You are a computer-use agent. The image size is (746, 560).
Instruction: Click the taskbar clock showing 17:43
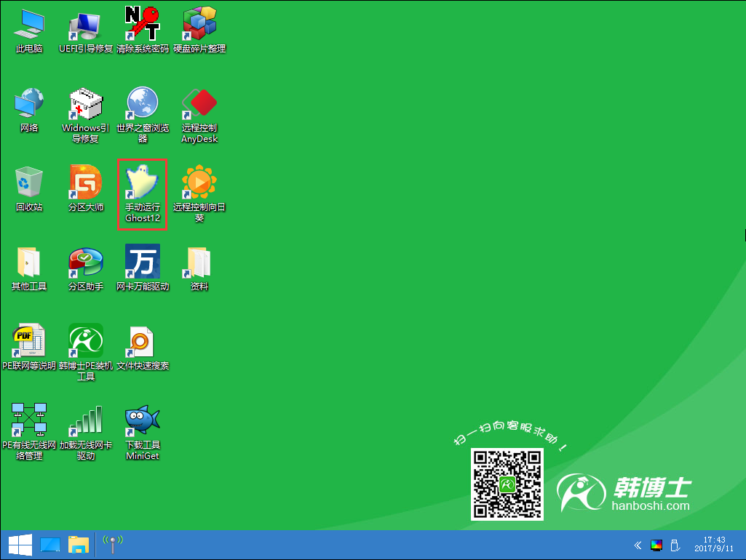714,545
